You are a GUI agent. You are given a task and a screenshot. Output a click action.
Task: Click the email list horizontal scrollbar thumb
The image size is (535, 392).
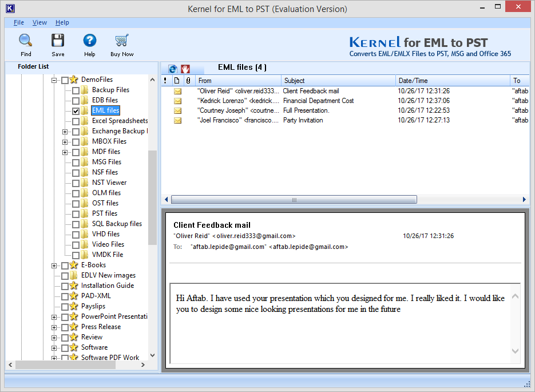[x=294, y=200]
